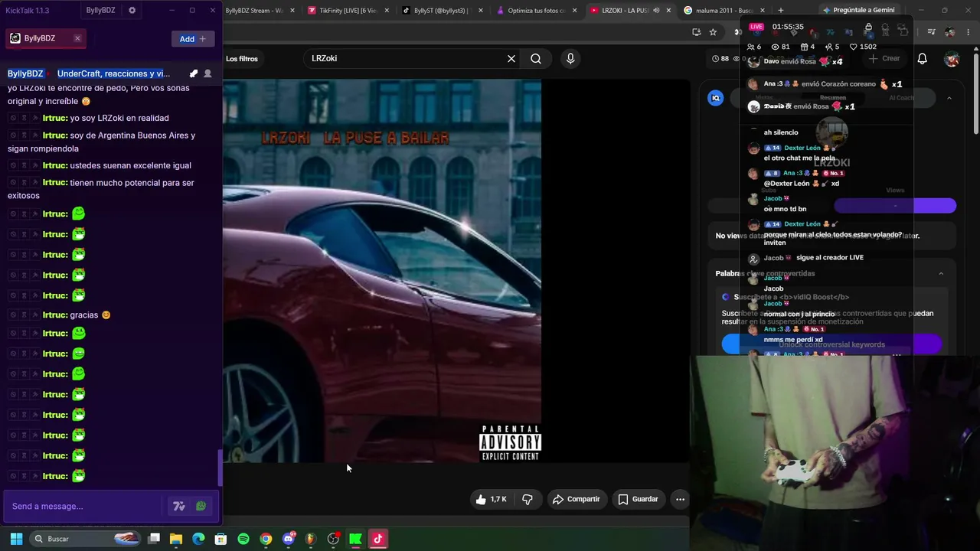Select the ByllyBDZ chatroom tab
Image resolution: width=980 pixels, height=551 pixels.
46,38
